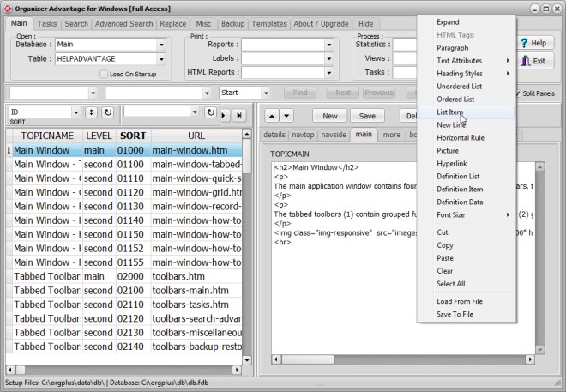Expand the Labels dropdown
The image size is (566, 392).
pyautogui.click(x=328, y=58)
